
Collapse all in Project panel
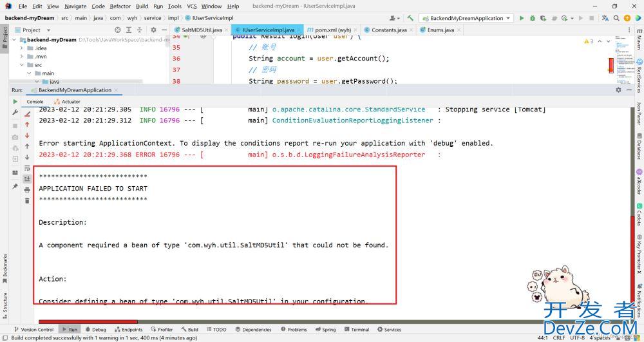pyautogui.click(x=140, y=30)
